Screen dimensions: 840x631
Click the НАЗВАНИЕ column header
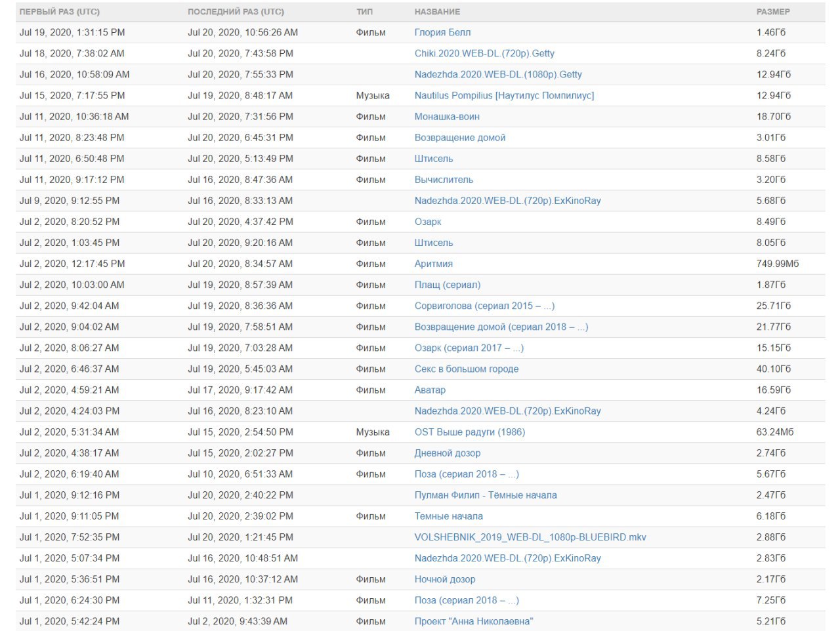pyautogui.click(x=437, y=12)
